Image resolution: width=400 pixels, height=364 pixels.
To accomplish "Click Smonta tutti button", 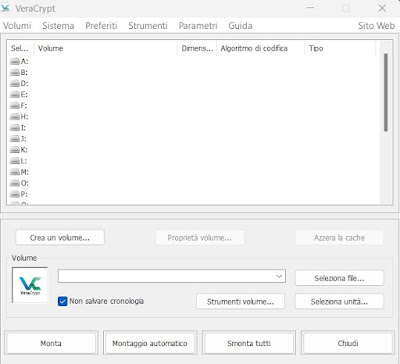I will tap(249, 343).
